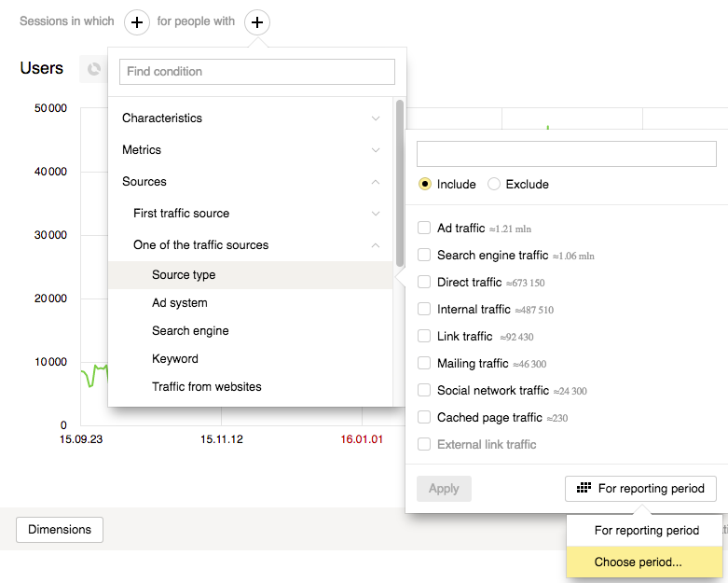Select the Exclude radio button
The height and width of the screenshot is (583, 728).
pyautogui.click(x=494, y=184)
